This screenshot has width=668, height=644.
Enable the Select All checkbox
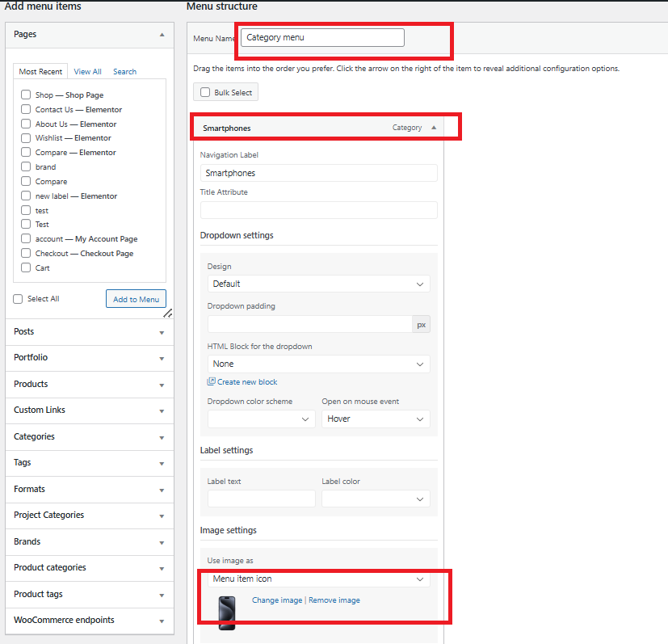[x=18, y=299]
